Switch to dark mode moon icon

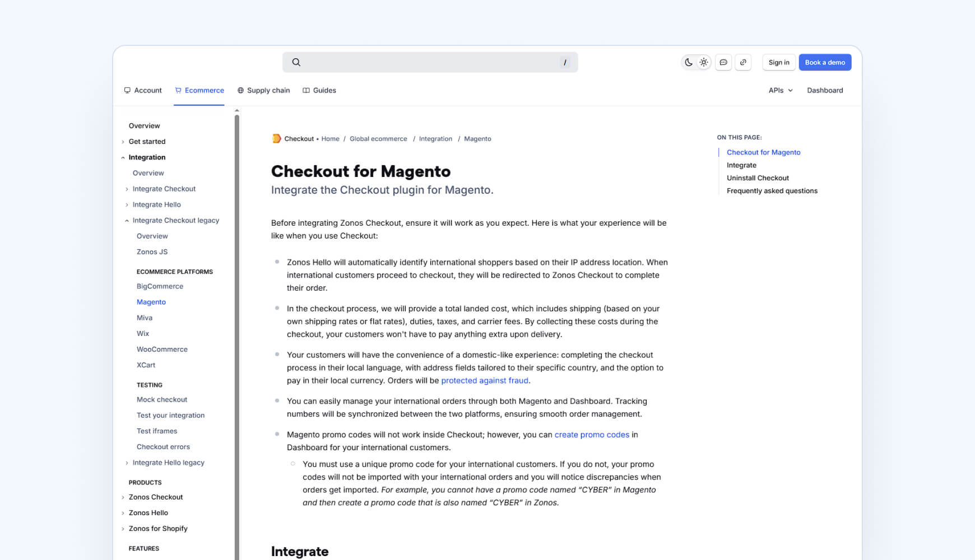click(x=689, y=62)
